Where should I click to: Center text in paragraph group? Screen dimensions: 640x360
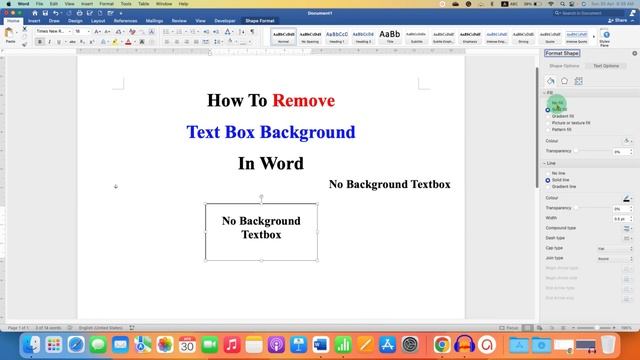pyautogui.click(x=177, y=42)
